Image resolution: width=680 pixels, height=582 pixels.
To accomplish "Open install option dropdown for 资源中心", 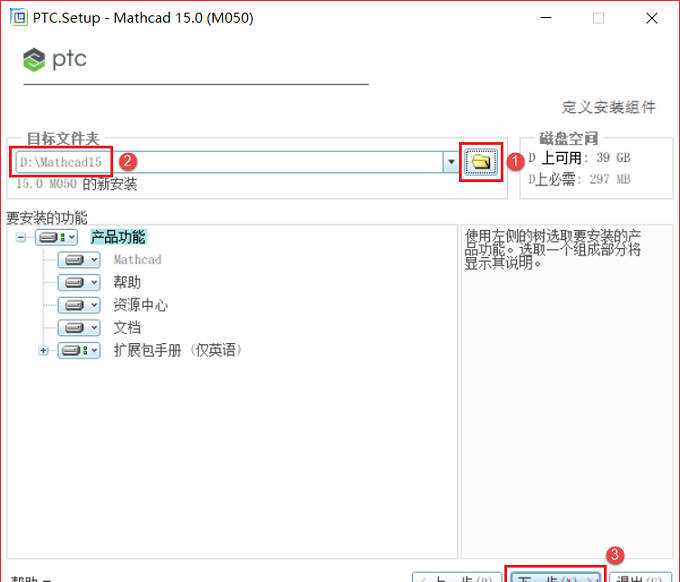I will pos(79,305).
